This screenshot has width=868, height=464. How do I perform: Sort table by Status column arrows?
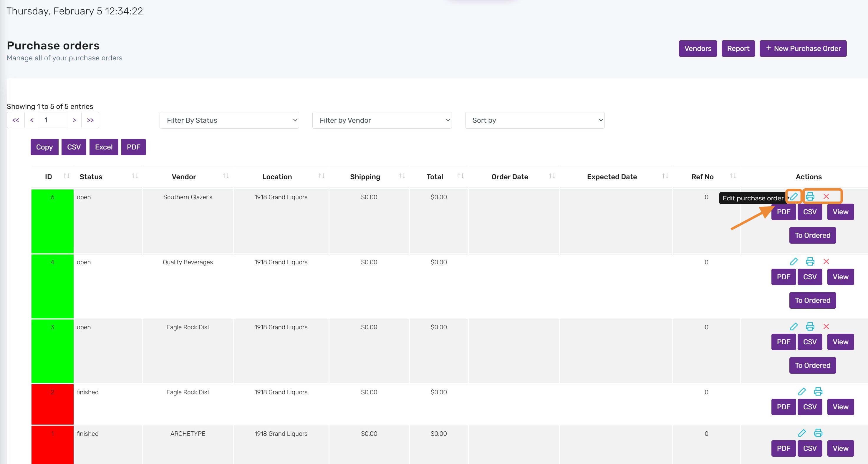point(135,176)
